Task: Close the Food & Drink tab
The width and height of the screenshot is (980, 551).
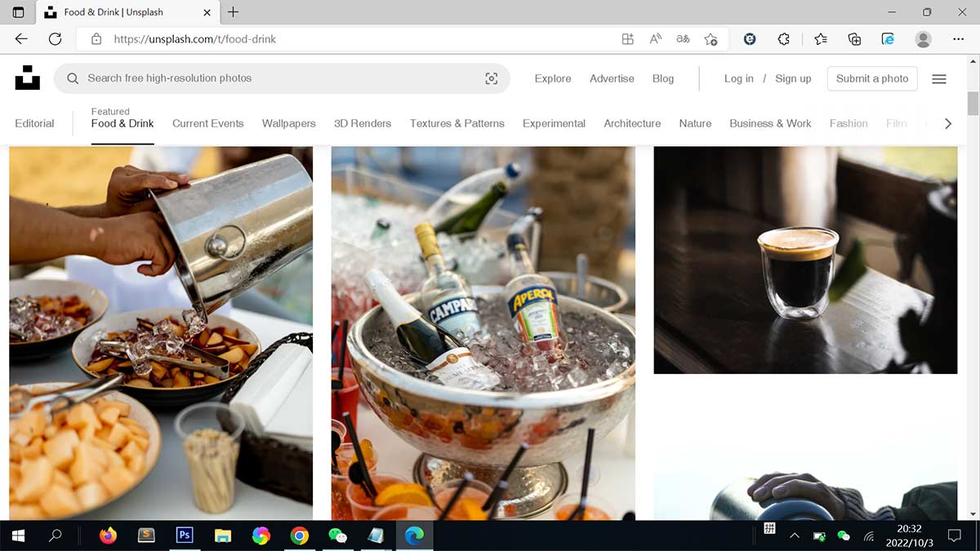Action: (x=207, y=12)
